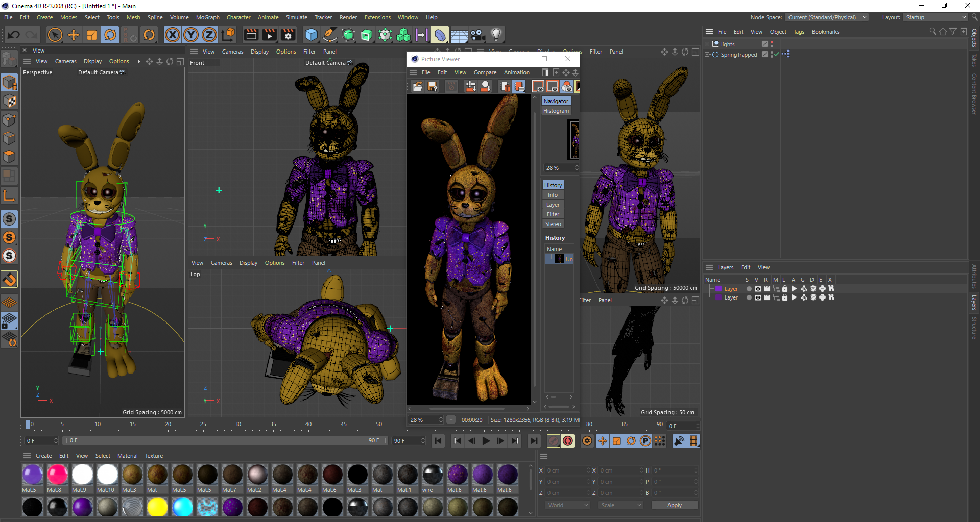
Task: Switch to Picture Viewer Stereo tab
Action: tap(553, 224)
